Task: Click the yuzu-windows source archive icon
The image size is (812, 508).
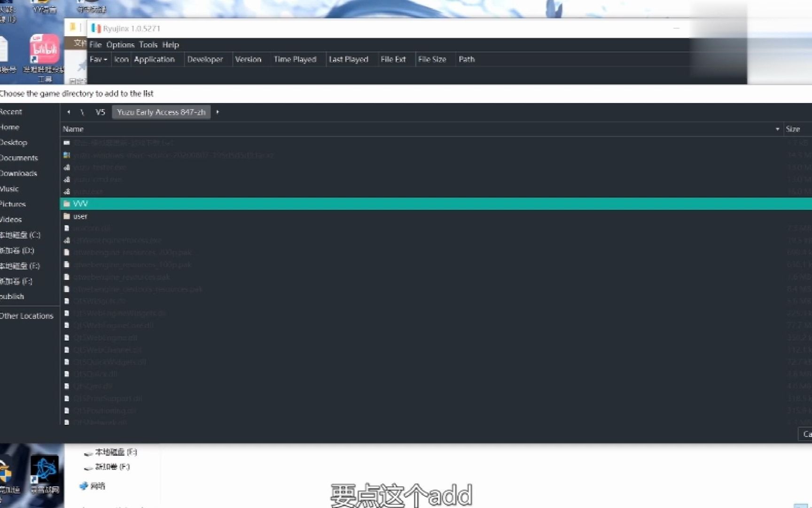Action: coord(67,155)
